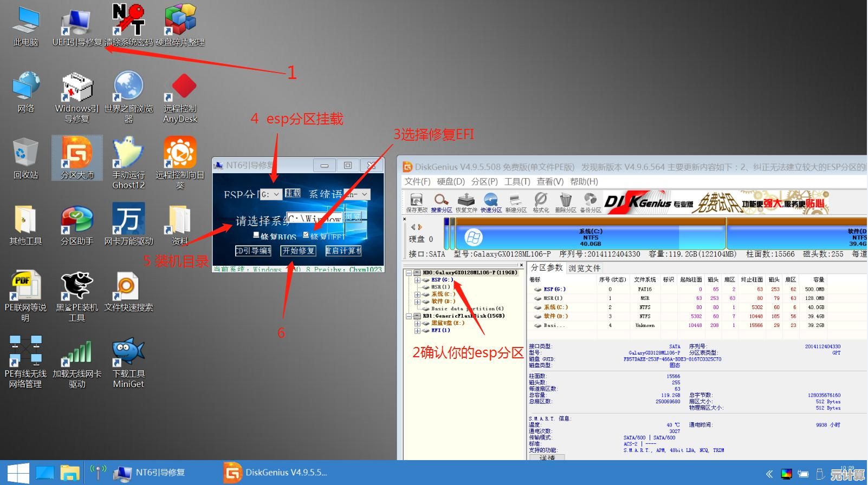868x485 pixels.
Task: Enable the 修复BIOS checkbox
Action: [256, 235]
